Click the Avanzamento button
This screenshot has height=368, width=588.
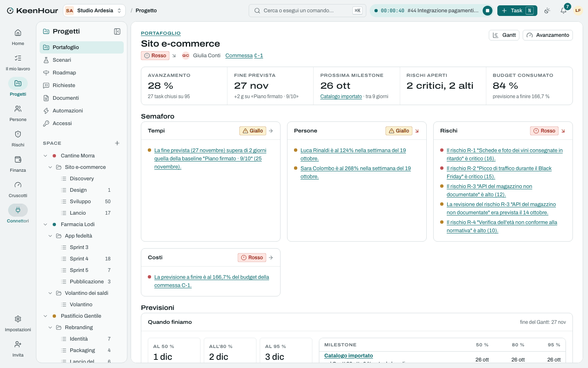point(548,35)
